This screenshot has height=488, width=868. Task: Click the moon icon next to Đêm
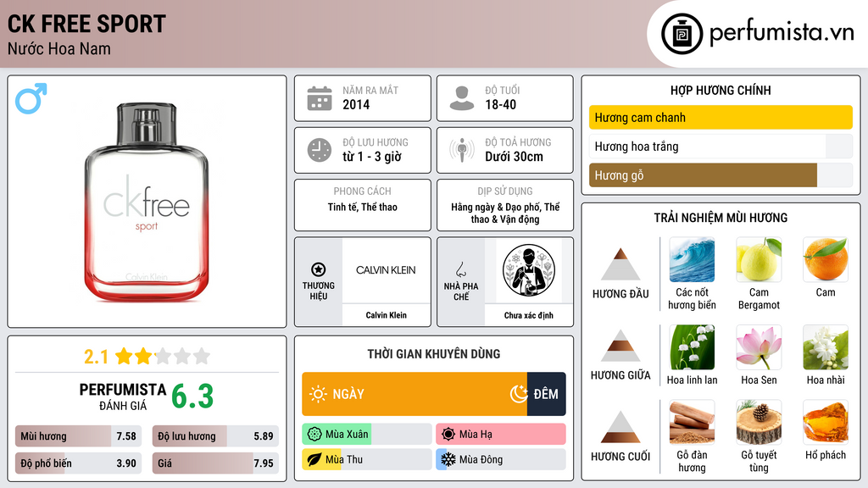pos(519,394)
